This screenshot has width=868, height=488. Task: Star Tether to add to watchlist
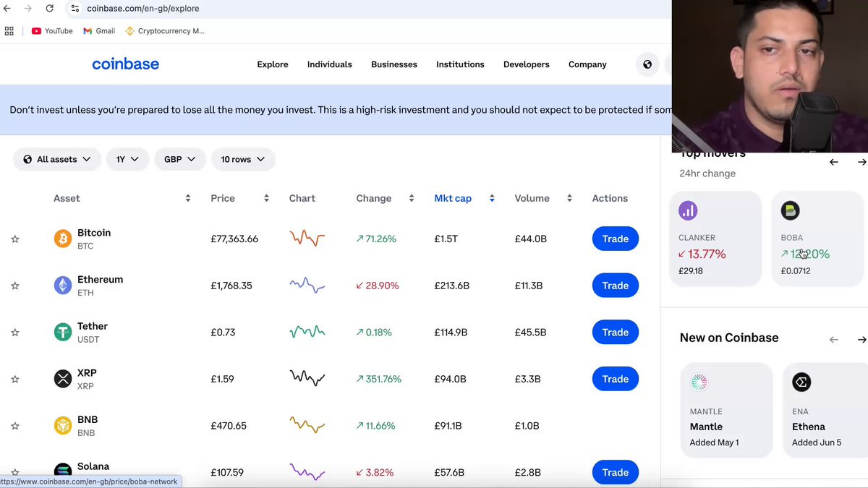pos(15,333)
